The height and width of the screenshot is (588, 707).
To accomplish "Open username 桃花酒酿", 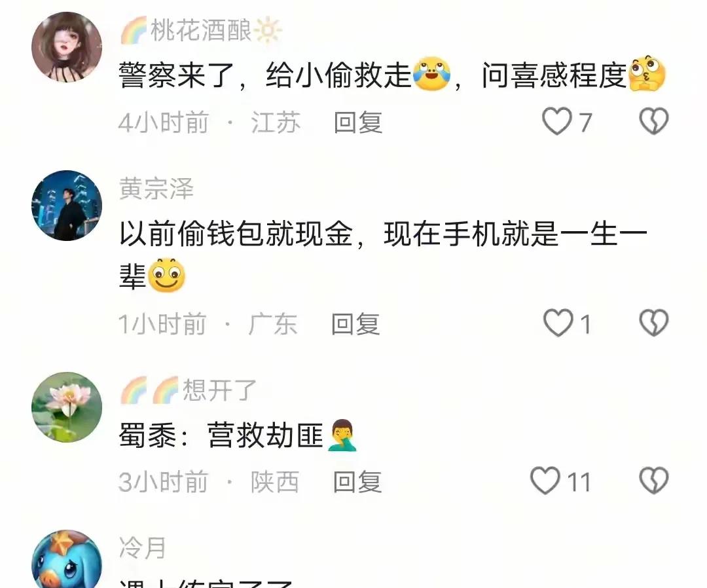I will click(201, 31).
